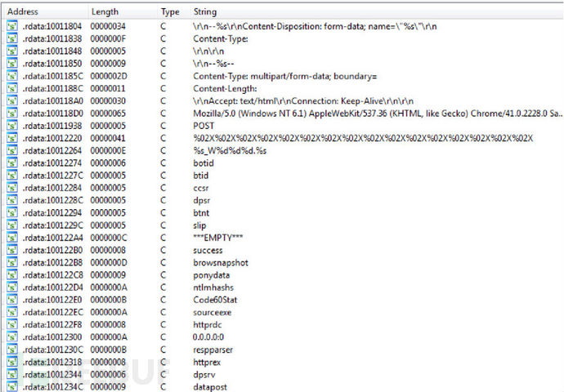Click the icon beside the Mozilla/5.0 user-agent row

(11, 114)
